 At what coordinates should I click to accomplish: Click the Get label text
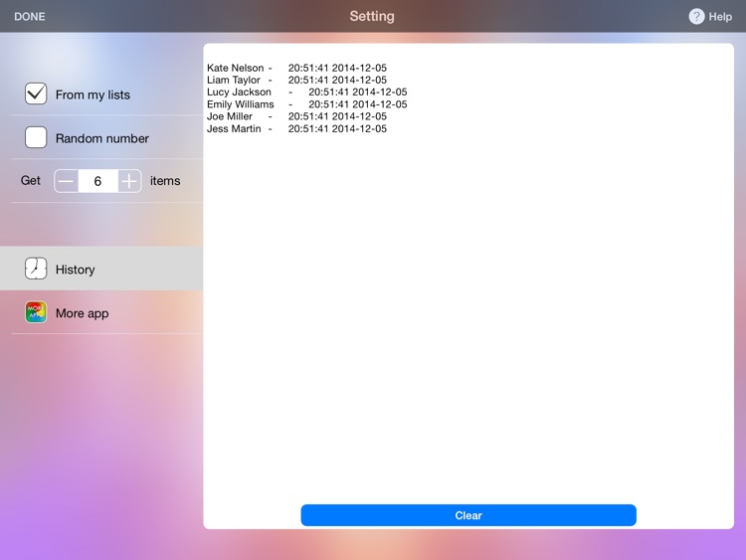pos(31,180)
